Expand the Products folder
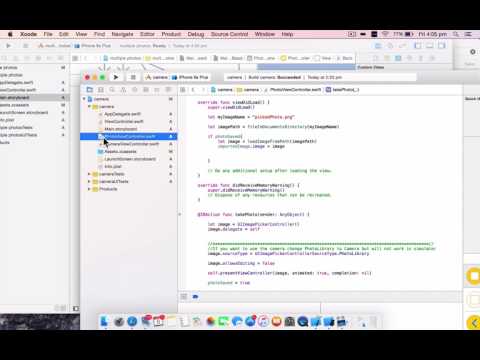Screen dimensions: 480x360 89,189
